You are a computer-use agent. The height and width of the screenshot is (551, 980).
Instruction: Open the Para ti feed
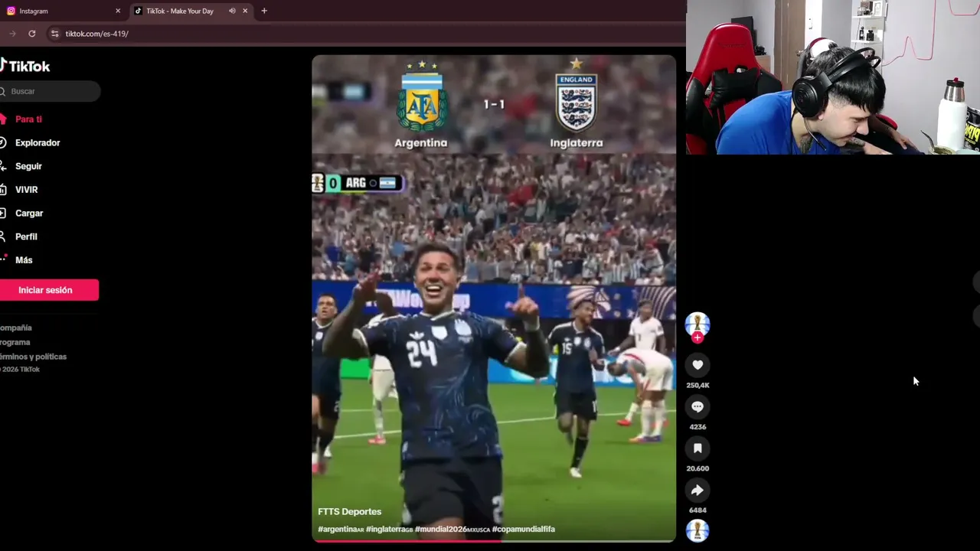pyautogui.click(x=28, y=119)
